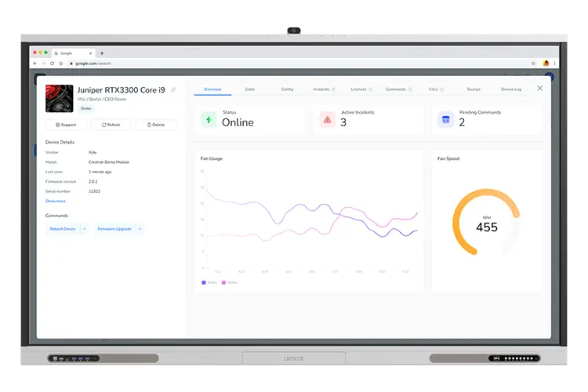Click the Juniper device thumbnail image

coord(60,98)
